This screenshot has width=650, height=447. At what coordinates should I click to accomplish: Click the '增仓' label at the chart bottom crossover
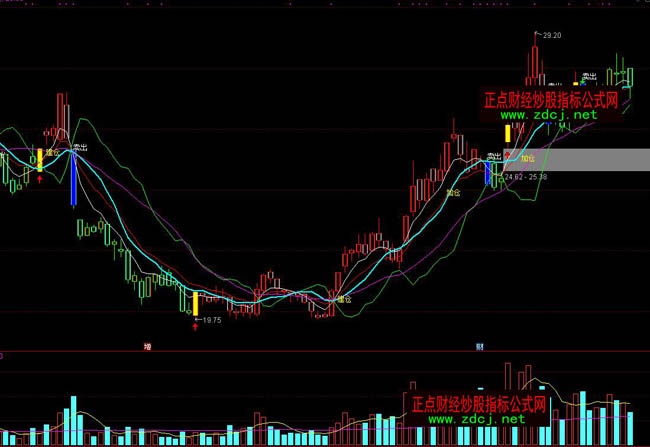click(x=345, y=299)
